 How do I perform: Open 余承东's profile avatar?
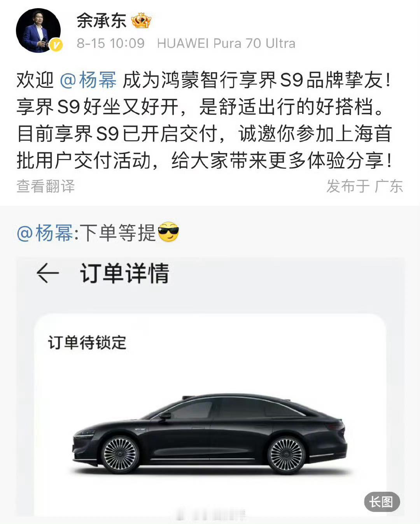(38, 30)
